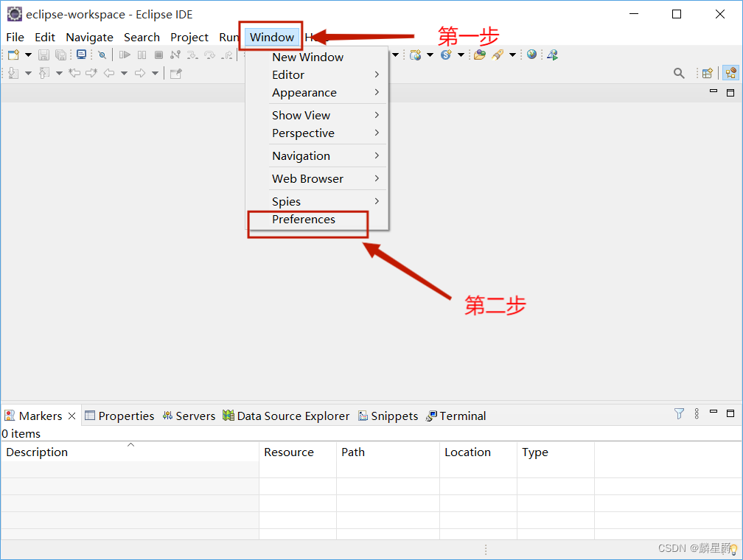Image resolution: width=743 pixels, height=560 pixels.
Task: Open the Project menu
Action: click(x=189, y=37)
